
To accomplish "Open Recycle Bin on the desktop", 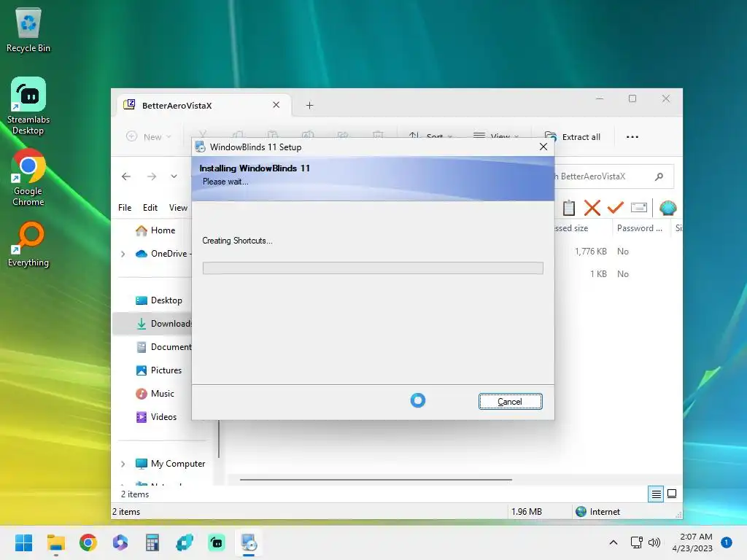I will click(x=28, y=30).
